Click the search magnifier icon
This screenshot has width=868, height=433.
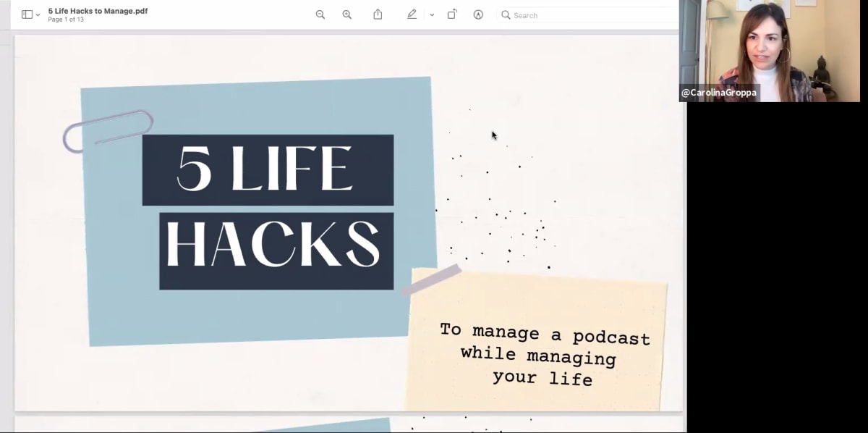(x=506, y=14)
